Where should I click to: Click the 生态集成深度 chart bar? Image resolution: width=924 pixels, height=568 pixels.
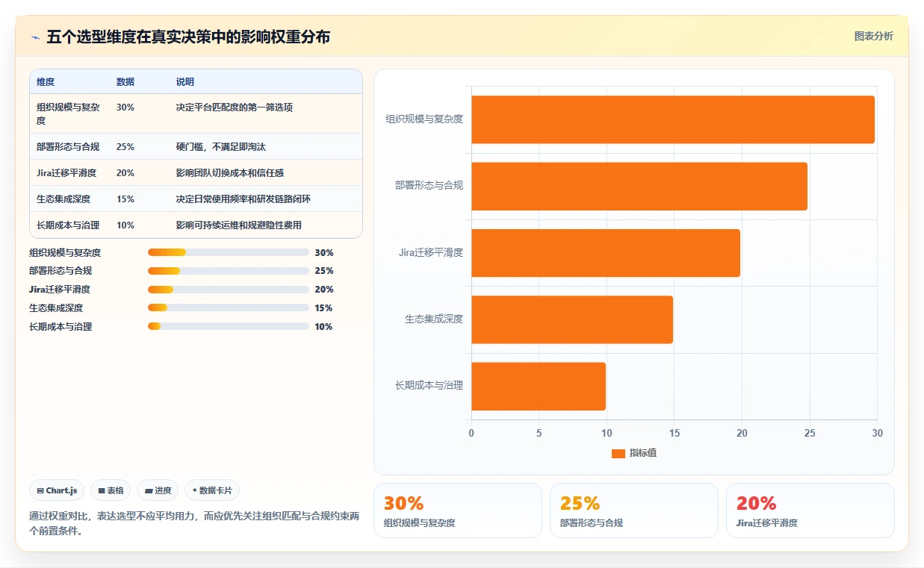(x=572, y=319)
